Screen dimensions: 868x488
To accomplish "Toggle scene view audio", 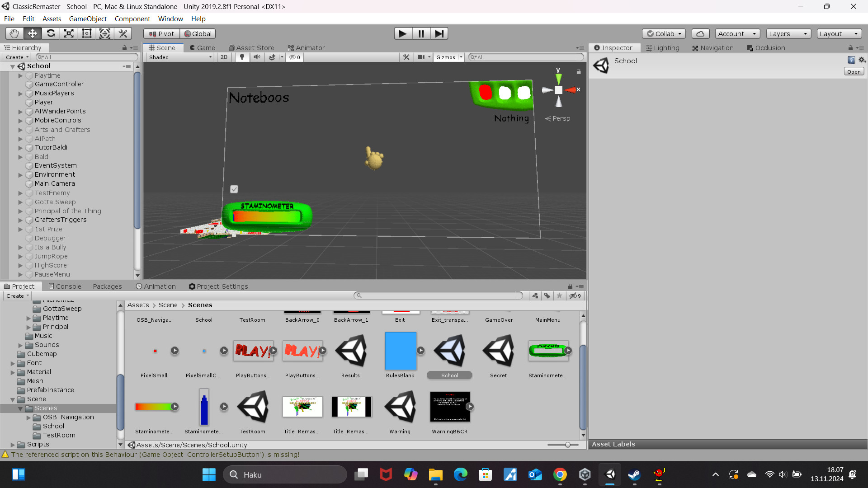I will 257,57.
